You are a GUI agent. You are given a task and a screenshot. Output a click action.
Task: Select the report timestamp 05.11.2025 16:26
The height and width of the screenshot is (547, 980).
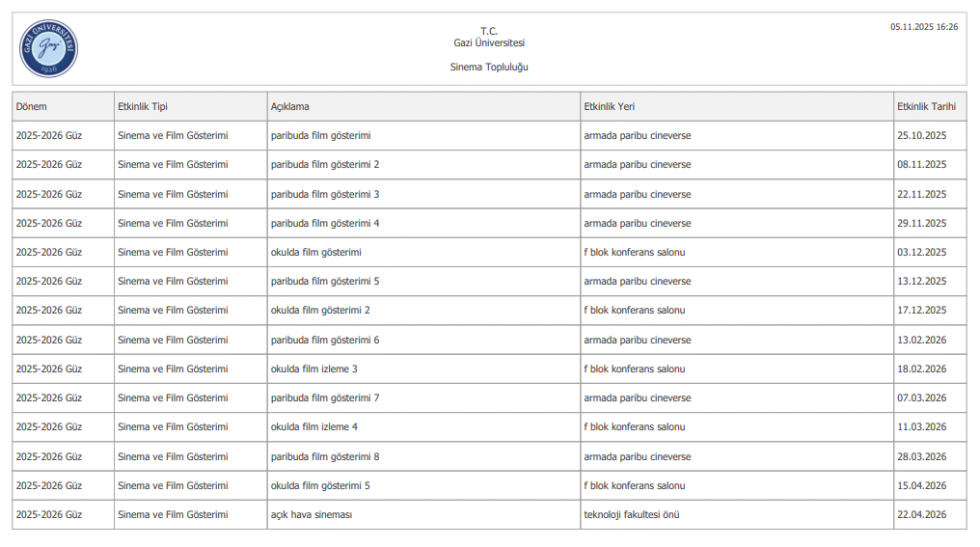923,27
